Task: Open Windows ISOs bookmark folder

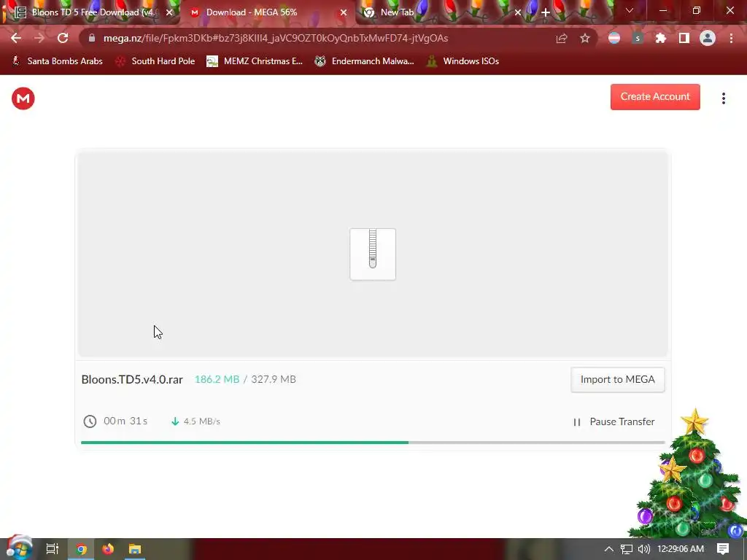Action: (x=462, y=61)
